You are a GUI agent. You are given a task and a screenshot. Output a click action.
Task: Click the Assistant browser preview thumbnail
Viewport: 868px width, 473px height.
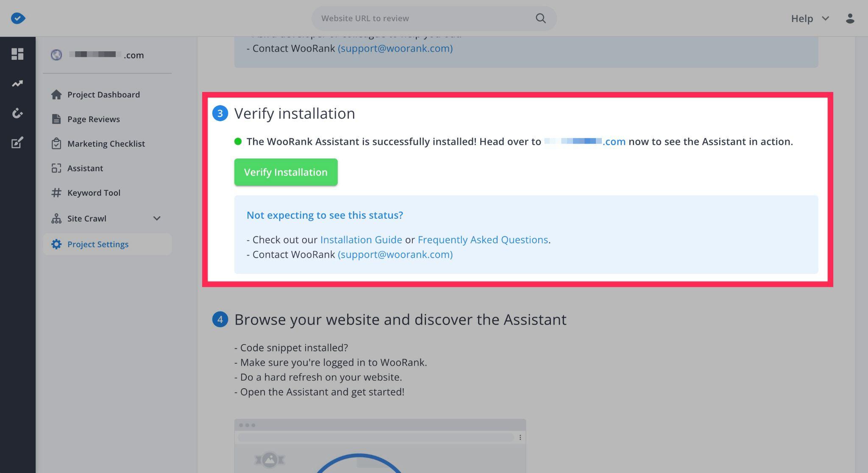(380, 446)
